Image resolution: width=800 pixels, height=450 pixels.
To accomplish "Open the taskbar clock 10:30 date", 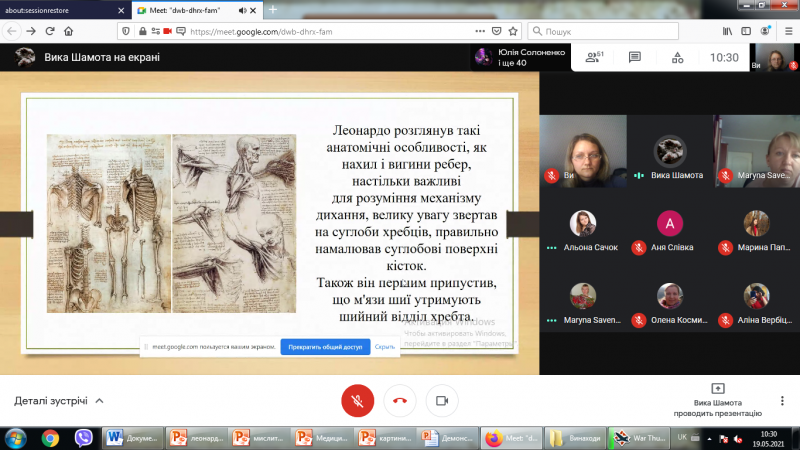I will pyautogui.click(x=768, y=439).
